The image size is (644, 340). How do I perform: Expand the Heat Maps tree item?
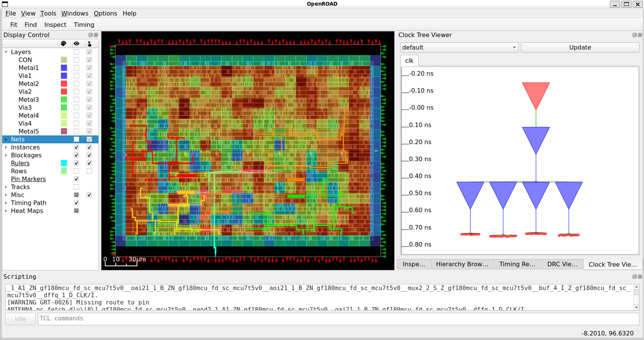click(x=6, y=211)
